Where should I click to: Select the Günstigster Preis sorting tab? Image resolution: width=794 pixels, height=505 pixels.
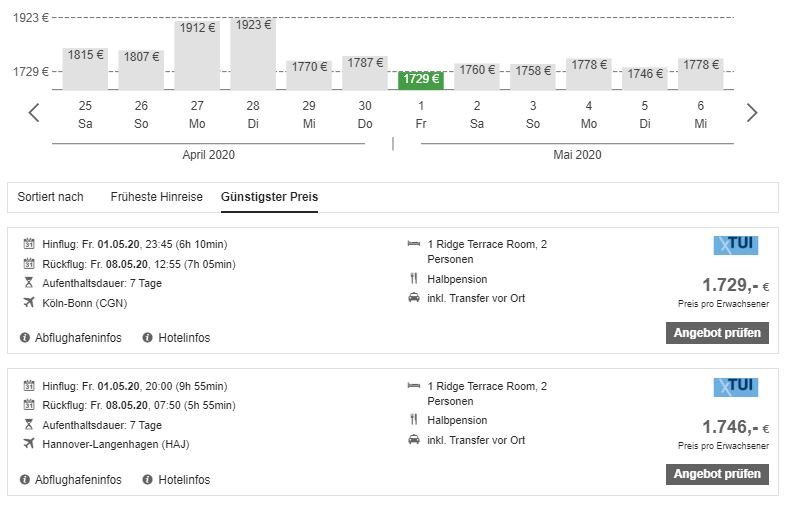269,197
